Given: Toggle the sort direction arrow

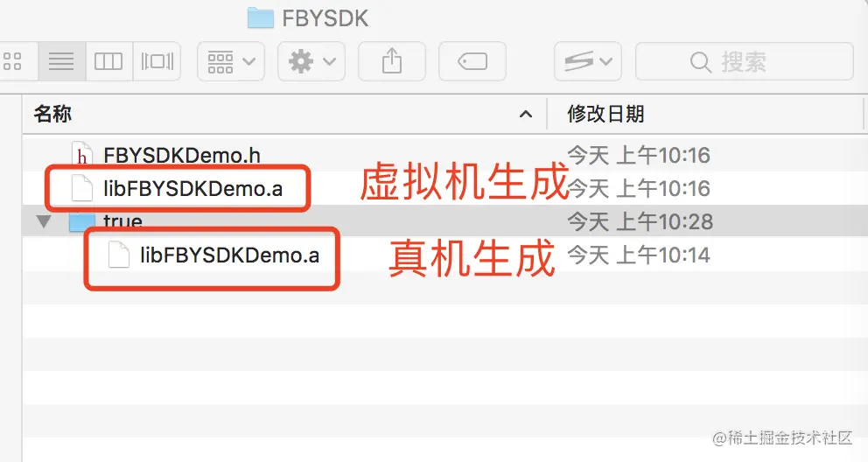Looking at the screenshot, I should pyautogui.click(x=525, y=115).
